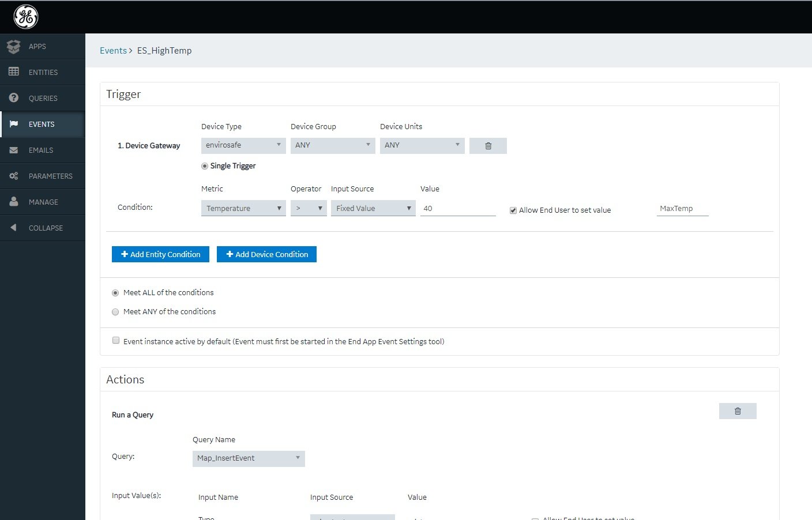Go to Queries in the sidebar
This screenshot has height=520, width=812.
[x=43, y=99]
